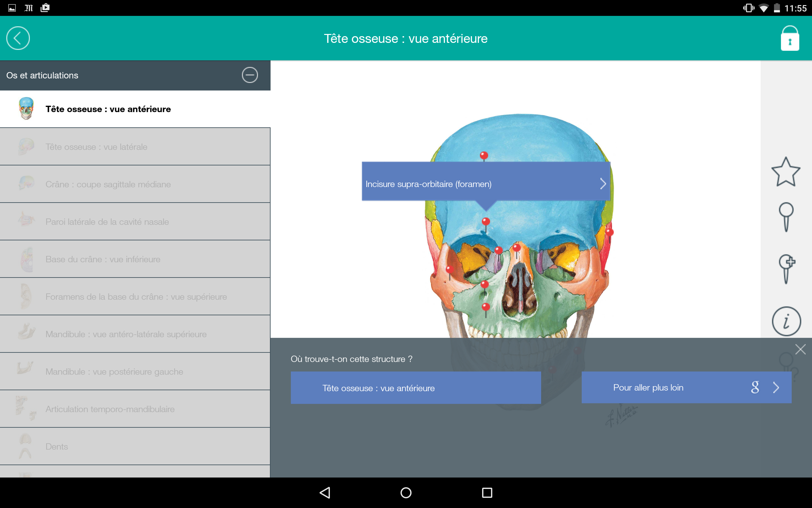Screen dimensions: 812x508
Task: Open the lock purchase icon
Action: pos(790,38)
